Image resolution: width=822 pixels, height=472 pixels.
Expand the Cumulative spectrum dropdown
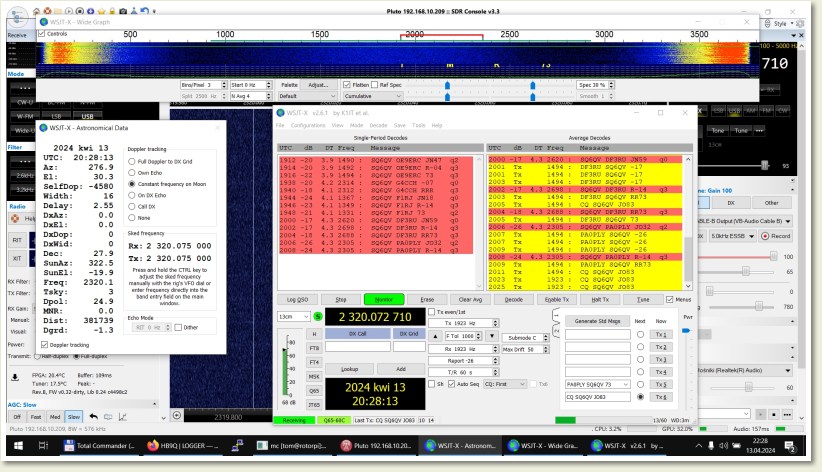pos(378,97)
